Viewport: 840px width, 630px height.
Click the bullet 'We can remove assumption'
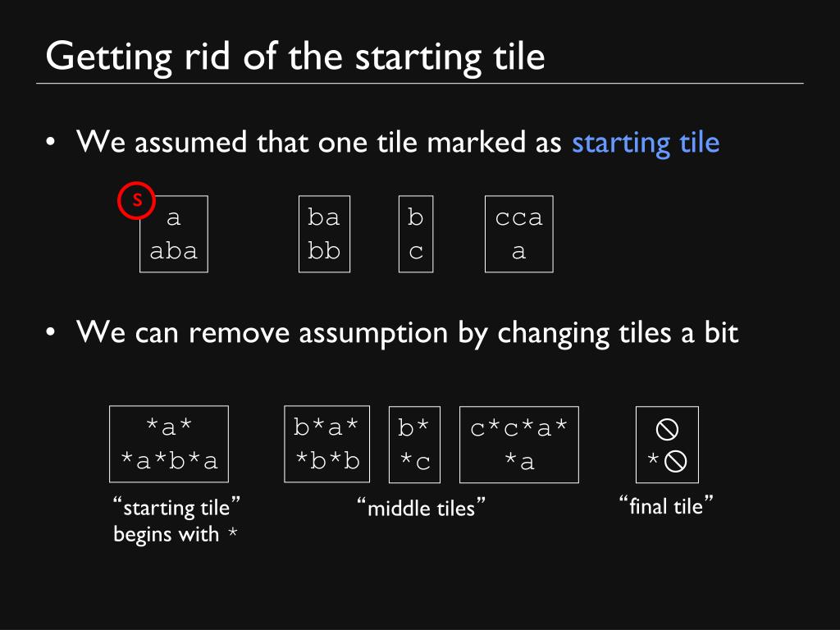coord(407,333)
